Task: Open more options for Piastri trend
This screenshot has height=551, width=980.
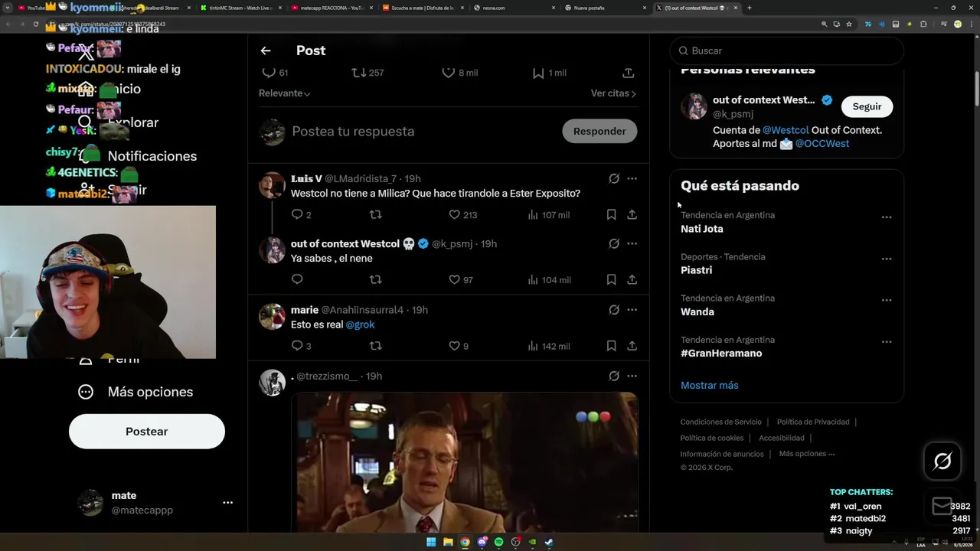Action: pos(887,259)
